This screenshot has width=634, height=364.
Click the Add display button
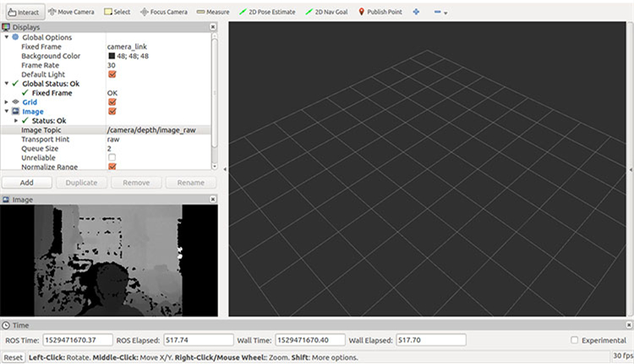tap(27, 182)
